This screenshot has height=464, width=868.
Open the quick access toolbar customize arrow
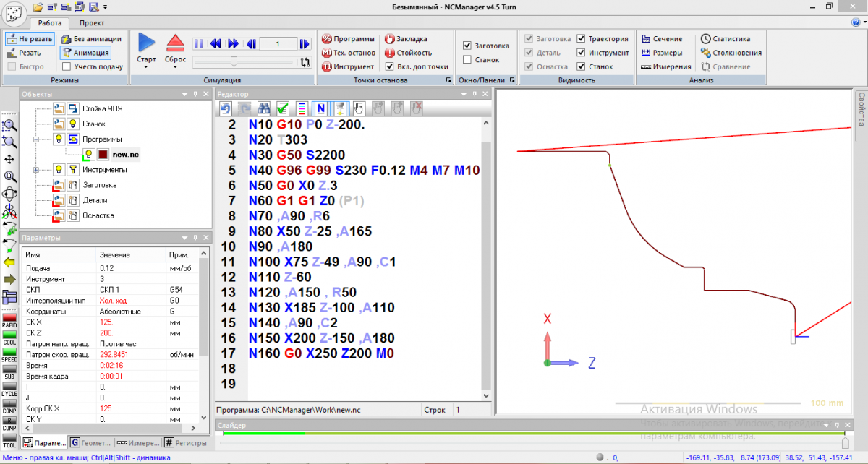click(105, 7)
